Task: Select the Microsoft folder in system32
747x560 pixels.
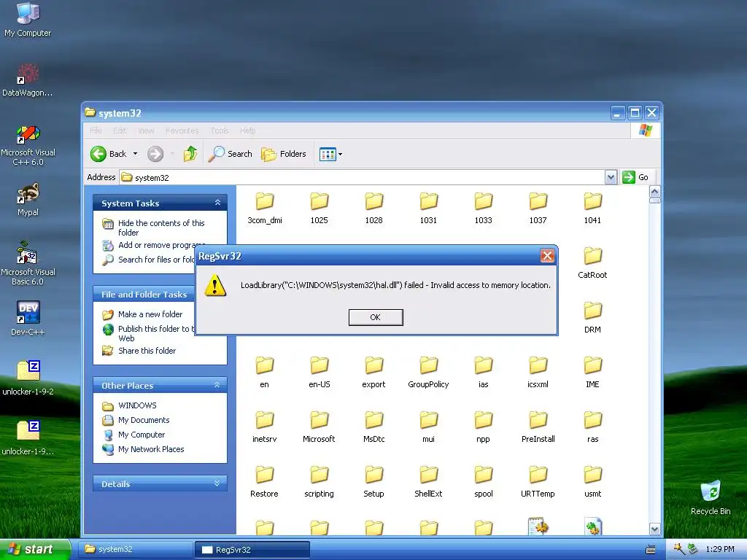Action: 320,427
